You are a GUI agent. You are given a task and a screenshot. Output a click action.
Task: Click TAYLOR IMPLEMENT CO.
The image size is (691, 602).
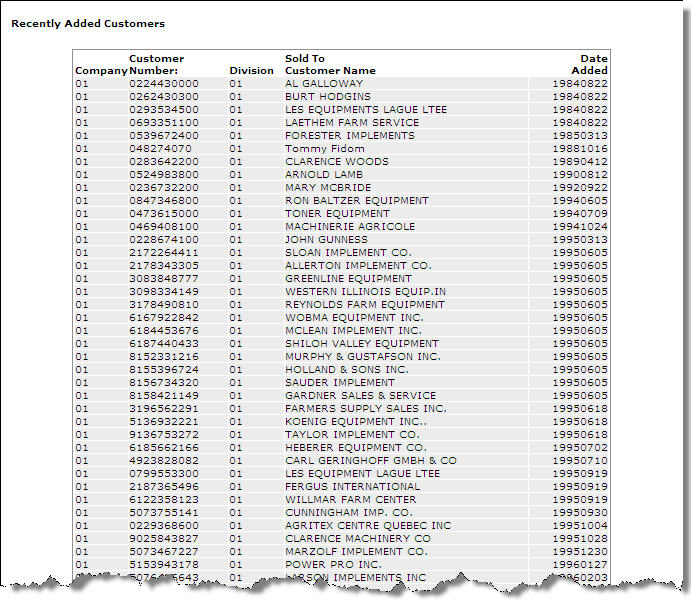click(352, 435)
